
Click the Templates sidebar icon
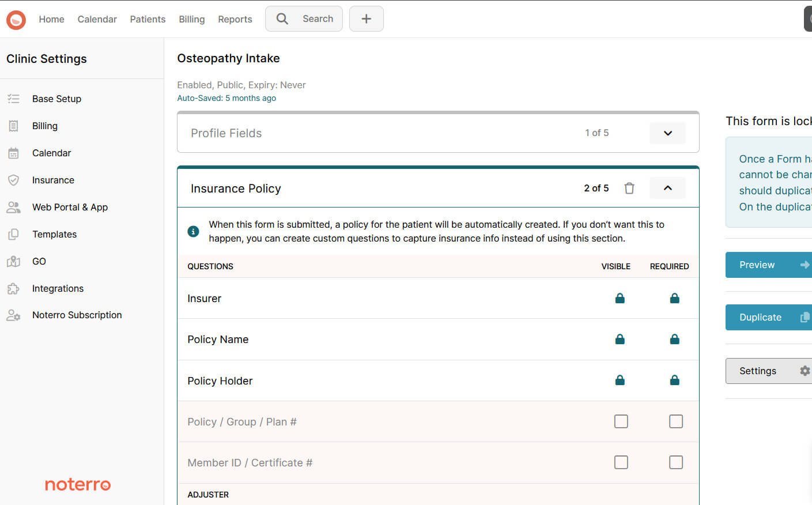(x=13, y=234)
